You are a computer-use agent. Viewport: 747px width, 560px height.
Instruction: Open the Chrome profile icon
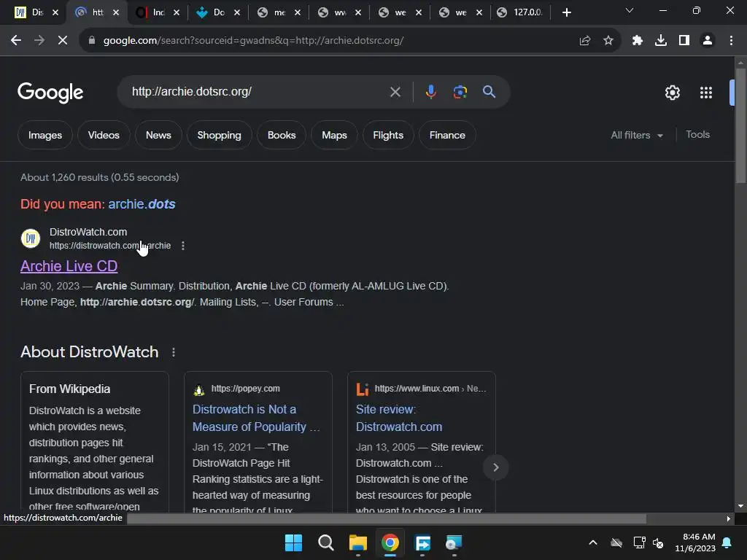(x=708, y=41)
